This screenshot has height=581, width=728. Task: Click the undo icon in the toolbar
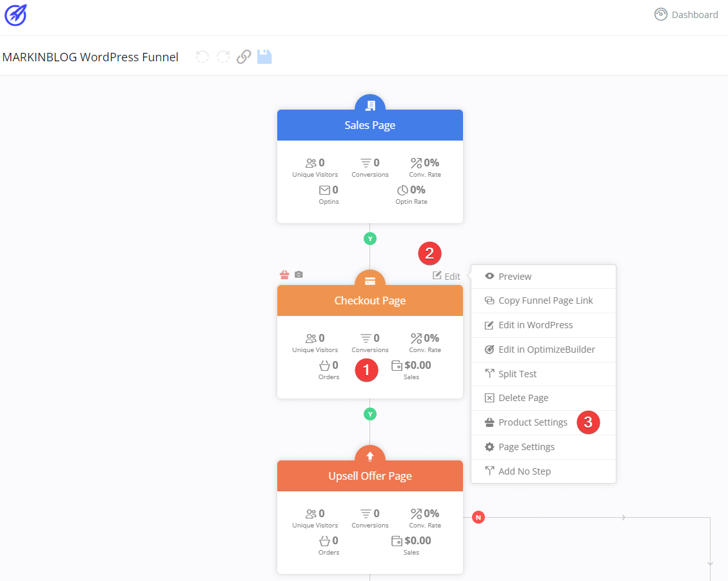[x=202, y=57]
